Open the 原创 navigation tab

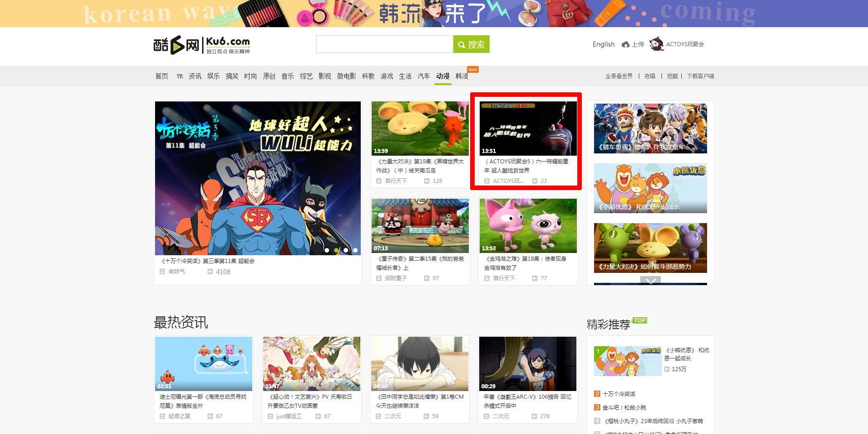click(269, 76)
